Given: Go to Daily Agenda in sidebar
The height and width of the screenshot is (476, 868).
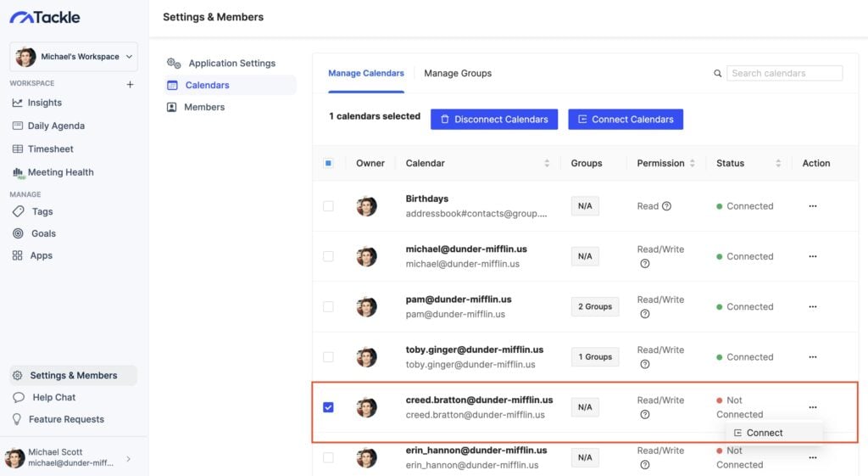Looking at the screenshot, I should coord(56,126).
